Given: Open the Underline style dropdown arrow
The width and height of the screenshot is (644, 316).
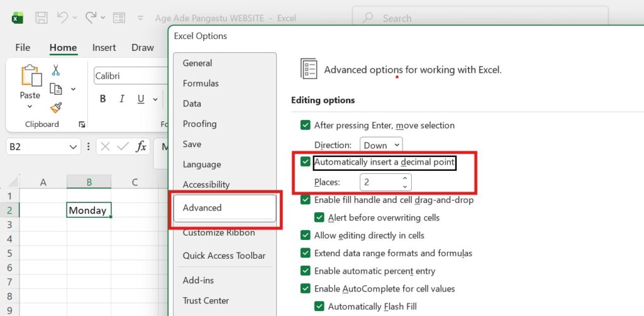Looking at the screenshot, I should pos(155,99).
